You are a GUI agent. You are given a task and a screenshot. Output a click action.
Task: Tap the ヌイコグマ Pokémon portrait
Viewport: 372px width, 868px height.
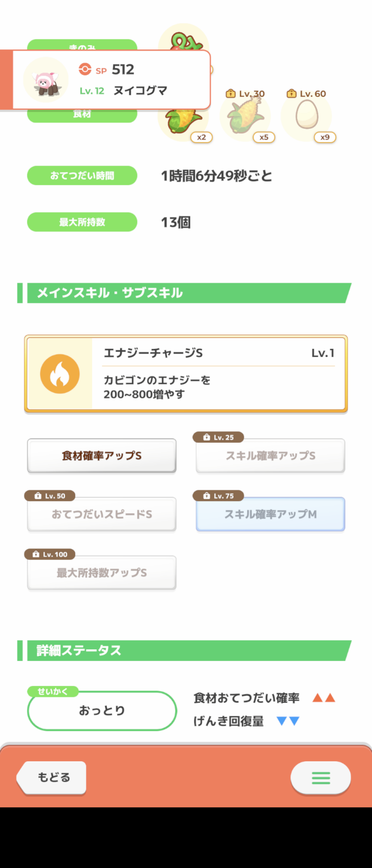(46, 80)
